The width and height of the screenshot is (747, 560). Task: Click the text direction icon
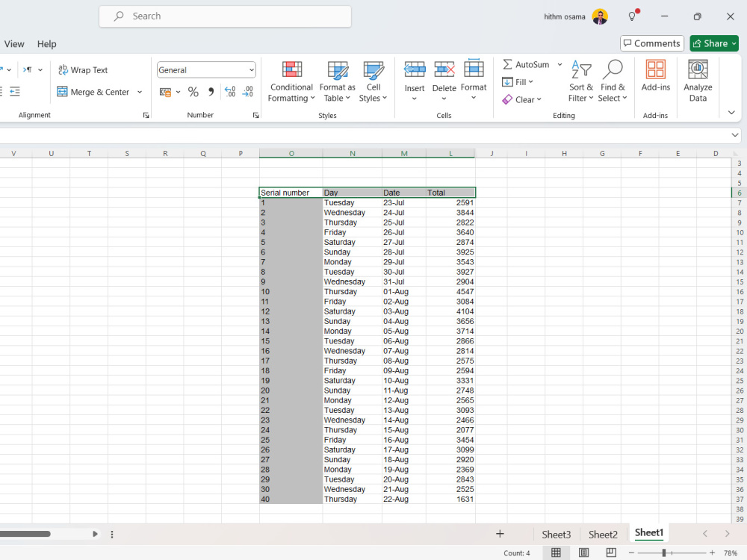click(28, 69)
